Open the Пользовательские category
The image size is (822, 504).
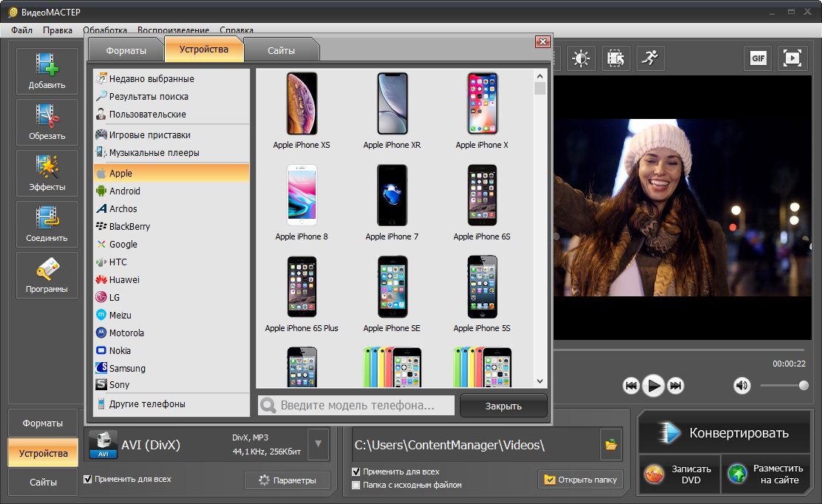pyautogui.click(x=171, y=115)
